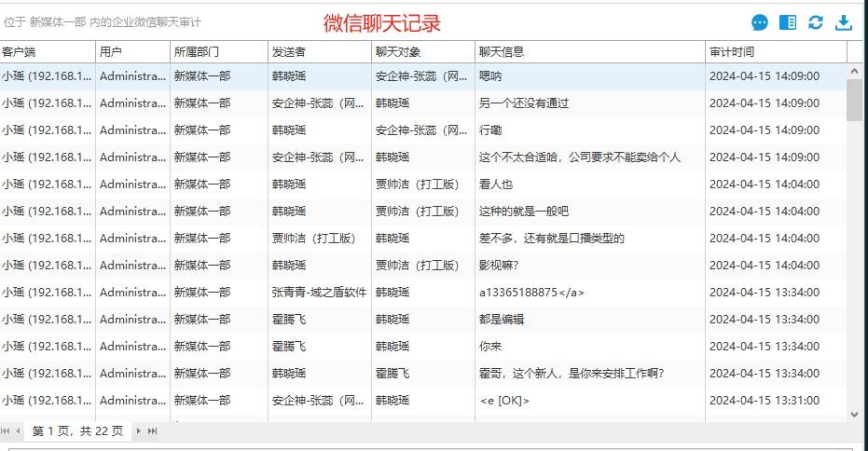Select message 霍哥，这个新人，是你来安排工作啊?
This screenshot has height=451, width=868.
[x=572, y=374]
